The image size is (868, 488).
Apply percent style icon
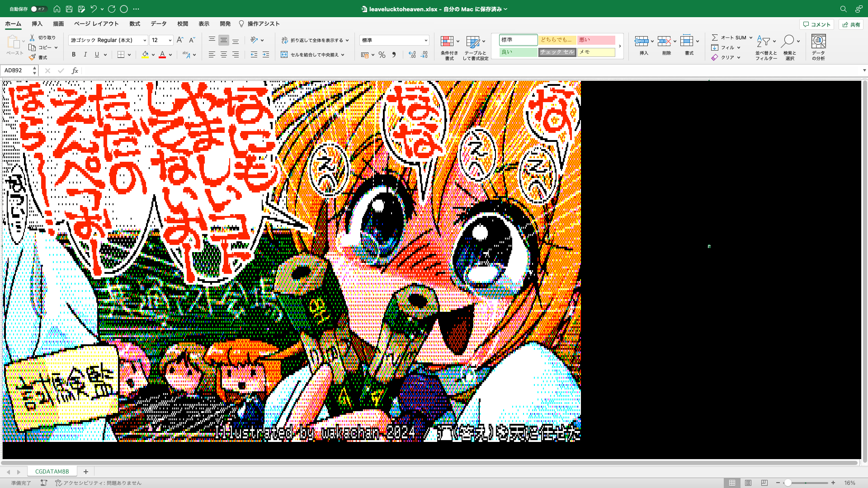tap(382, 55)
